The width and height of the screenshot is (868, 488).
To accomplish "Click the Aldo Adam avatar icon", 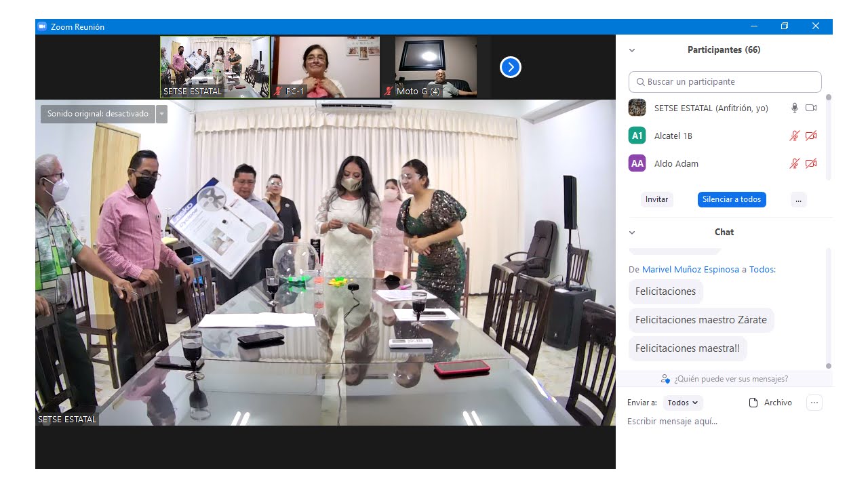I will pyautogui.click(x=637, y=163).
